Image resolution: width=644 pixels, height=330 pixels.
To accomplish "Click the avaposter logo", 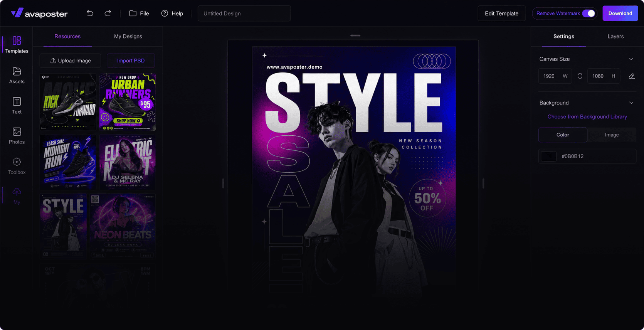I will click(x=39, y=13).
